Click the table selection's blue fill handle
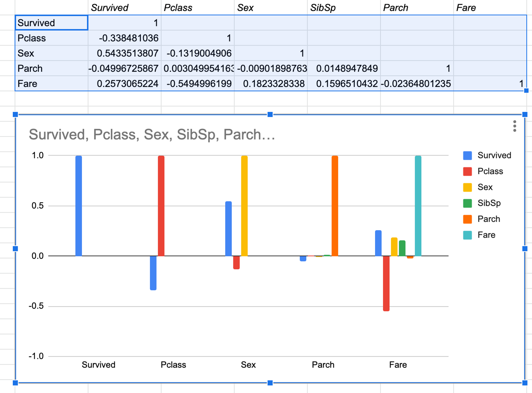 click(526, 91)
